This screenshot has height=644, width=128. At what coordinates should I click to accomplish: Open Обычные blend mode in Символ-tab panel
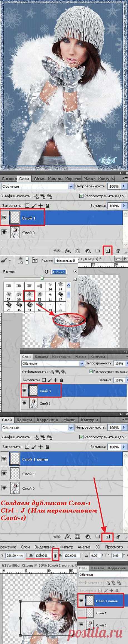[37, 187]
